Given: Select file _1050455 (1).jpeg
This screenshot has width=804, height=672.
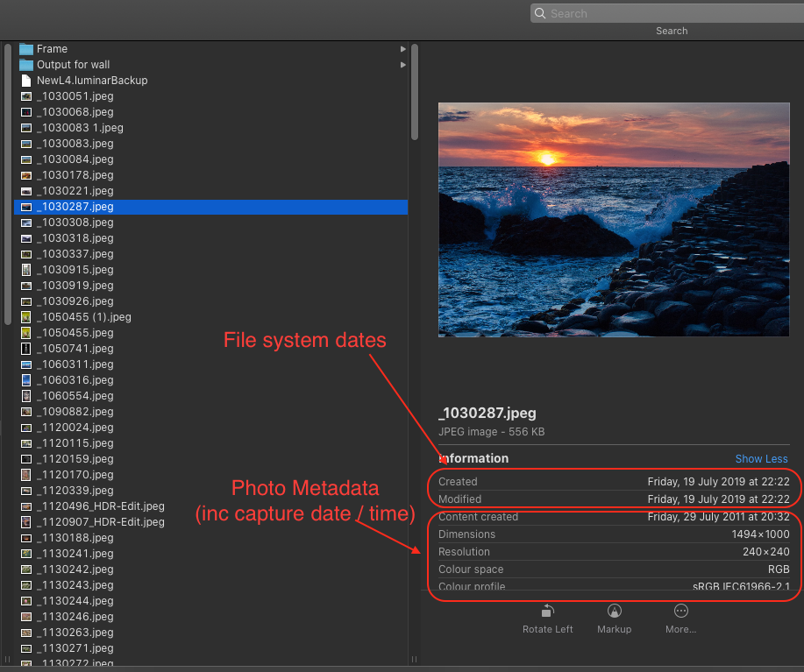Looking at the screenshot, I should [84, 317].
